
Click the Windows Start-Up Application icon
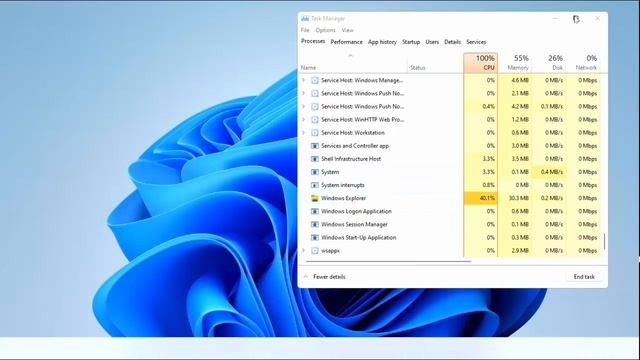315,237
